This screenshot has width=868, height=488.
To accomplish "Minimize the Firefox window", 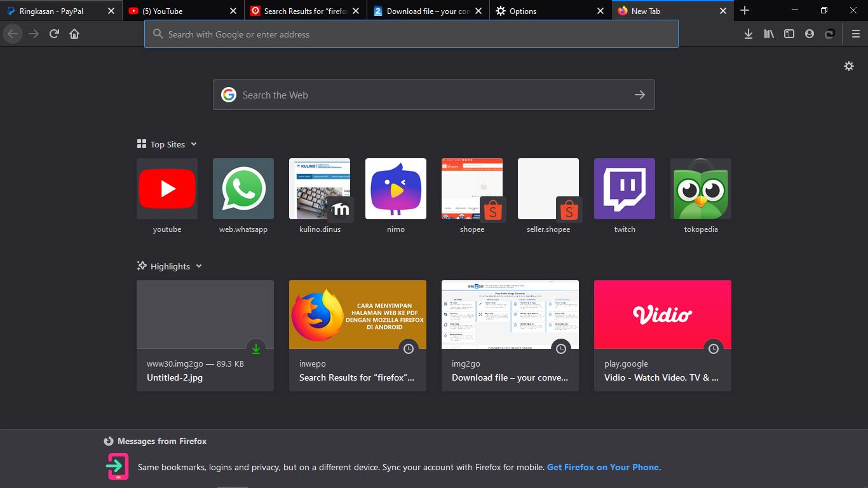I will [795, 11].
